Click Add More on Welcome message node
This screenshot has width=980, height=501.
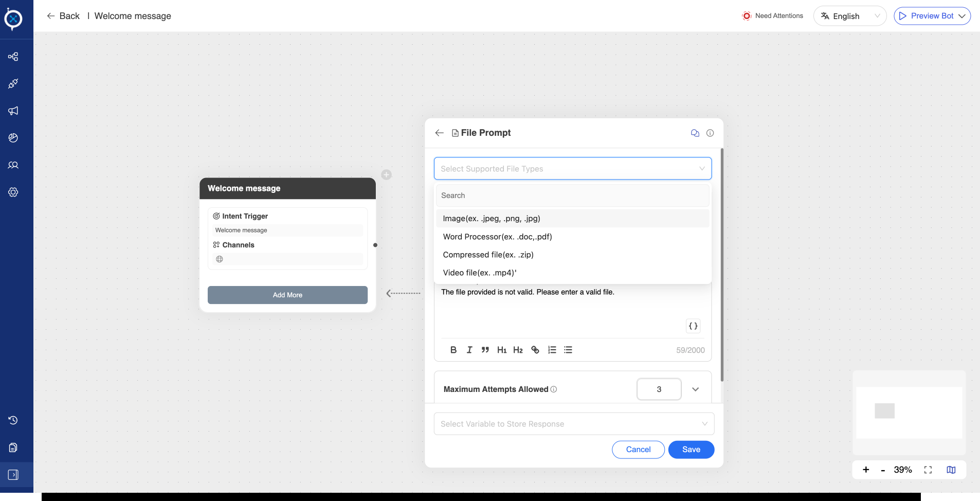click(287, 295)
